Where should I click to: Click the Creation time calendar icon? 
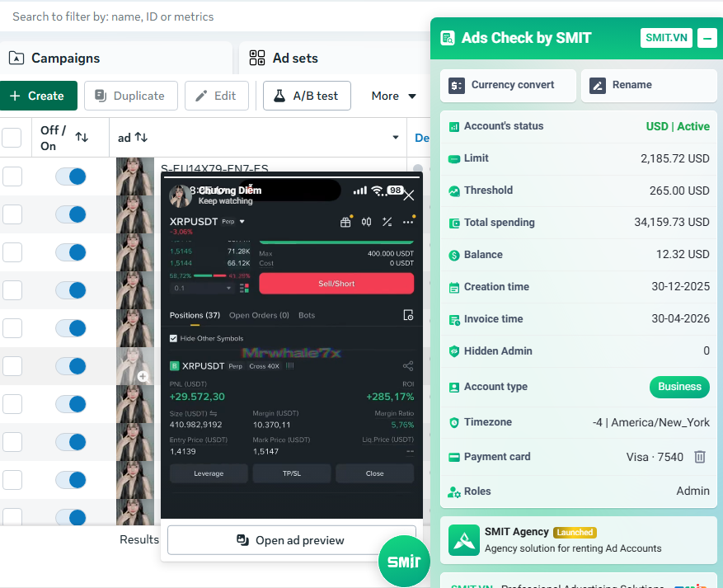click(x=454, y=287)
